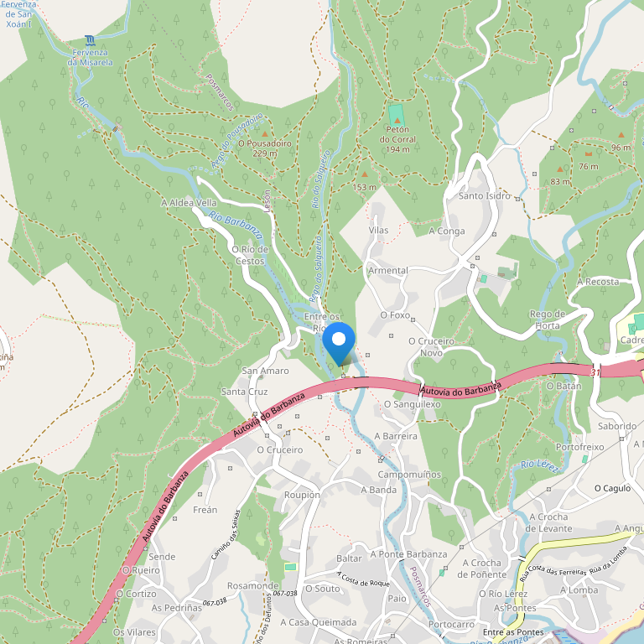Click the O Pousadoiro 229 m peak triangle

tap(265, 134)
